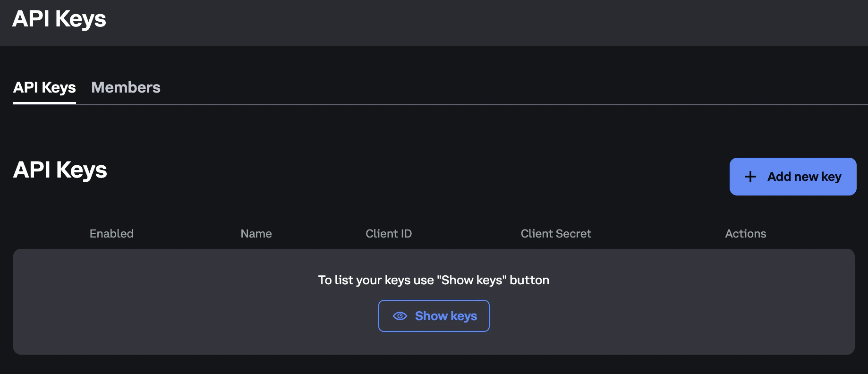868x374 pixels.
Task: Switch to the Members tab
Action: point(126,87)
